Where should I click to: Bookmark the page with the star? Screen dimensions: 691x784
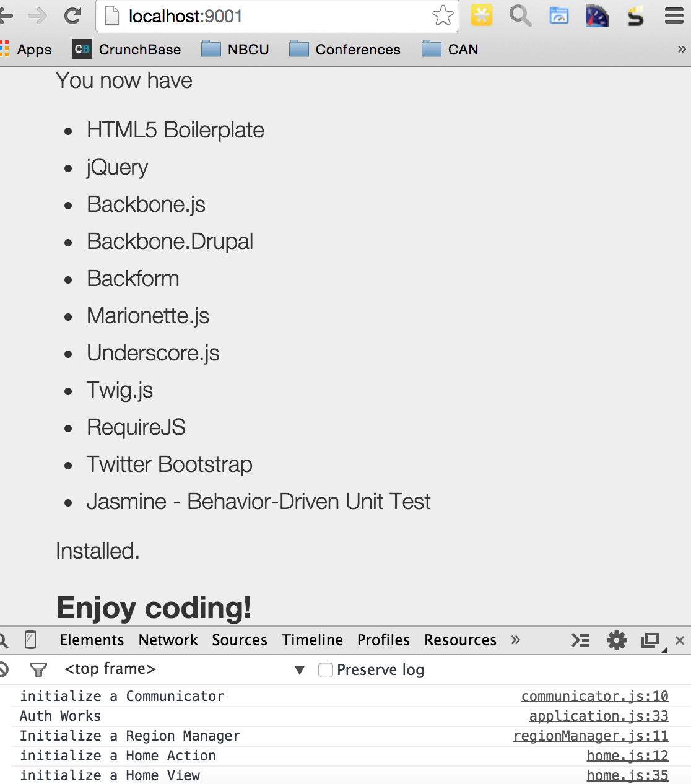(443, 16)
